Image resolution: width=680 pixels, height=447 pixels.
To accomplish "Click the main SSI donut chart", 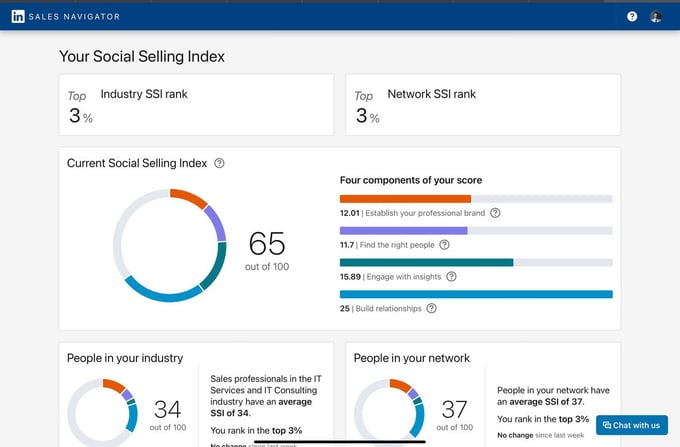I will [170, 245].
